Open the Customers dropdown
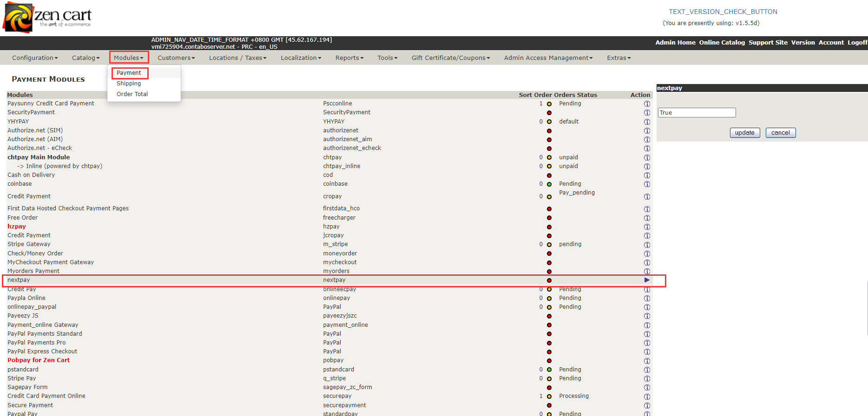Screen dimensions: 868x416 176,58
